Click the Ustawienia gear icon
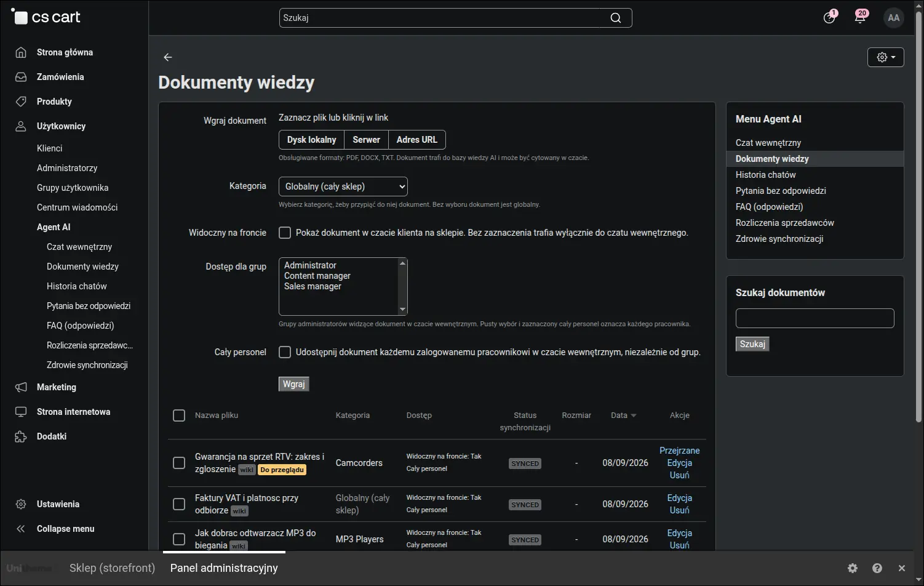 click(x=21, y=504)
